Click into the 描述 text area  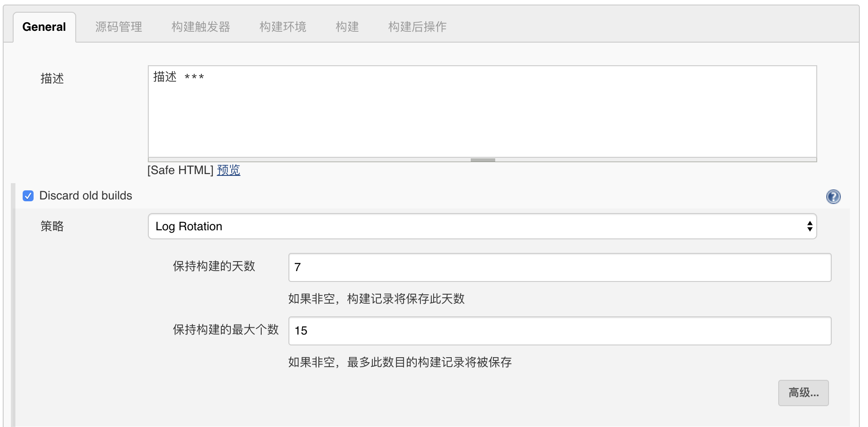pos(482,112)
